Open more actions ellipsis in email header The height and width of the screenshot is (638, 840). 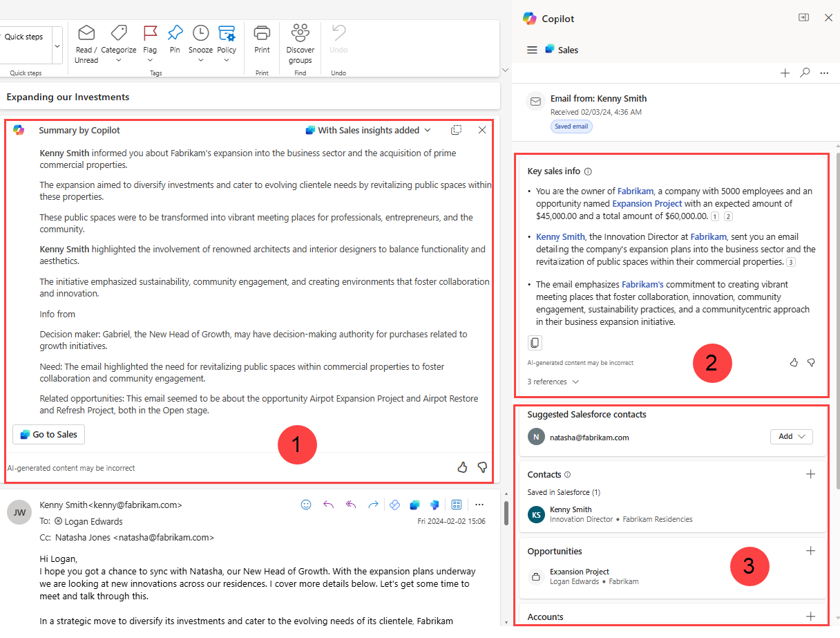[479, 505]
